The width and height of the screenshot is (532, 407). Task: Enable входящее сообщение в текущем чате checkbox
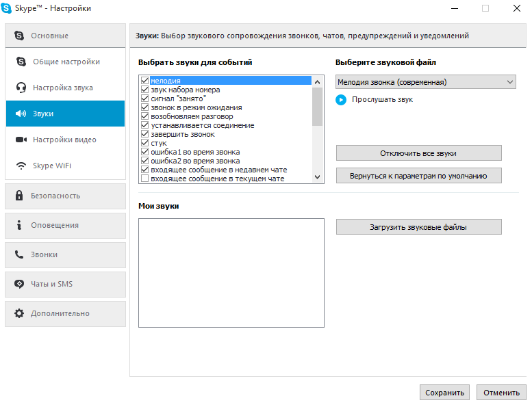(x=145, y=179)
